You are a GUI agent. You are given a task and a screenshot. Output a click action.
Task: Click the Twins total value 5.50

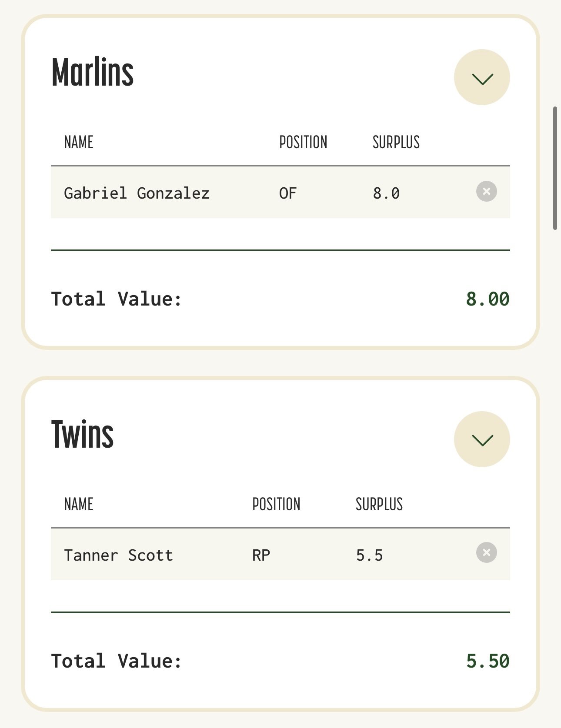coord(488,661)
